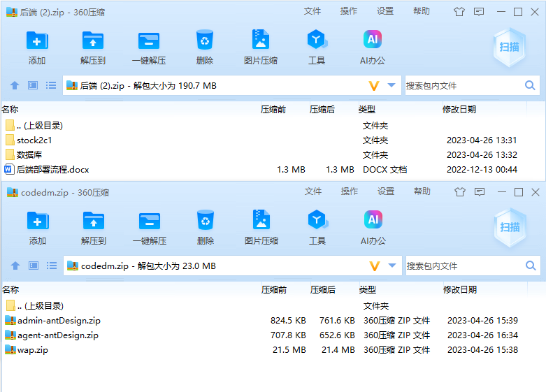
Task: Select the stock2c1 folder
Action: (34, 140)
